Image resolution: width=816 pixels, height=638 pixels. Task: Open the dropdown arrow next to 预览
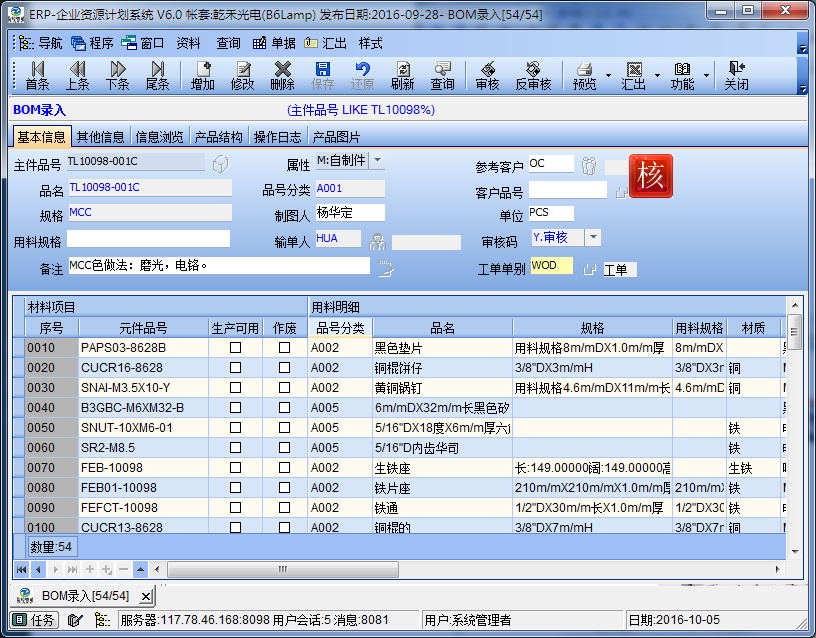608,76
